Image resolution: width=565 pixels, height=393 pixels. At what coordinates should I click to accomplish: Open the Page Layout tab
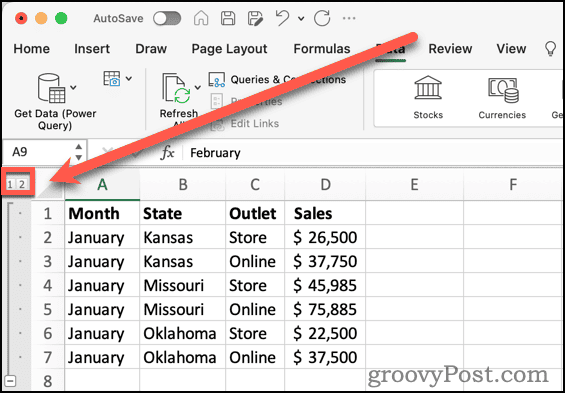coord(229,49)
